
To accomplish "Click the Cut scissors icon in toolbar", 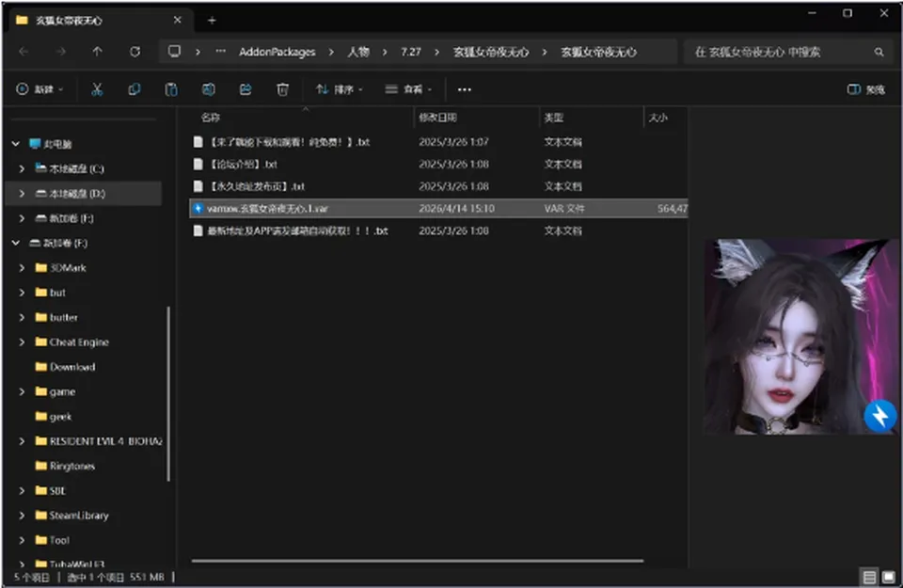I will (97, 89).
